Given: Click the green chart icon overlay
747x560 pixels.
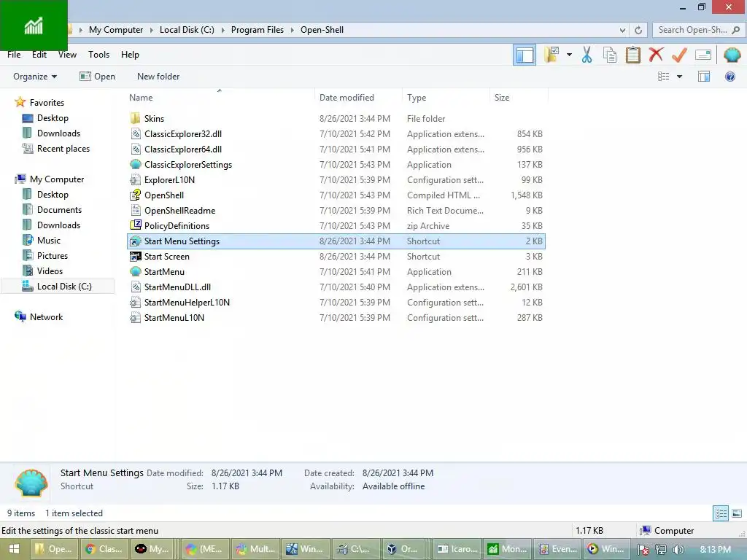Looking at the screenshot, I should tap(34, 26).
